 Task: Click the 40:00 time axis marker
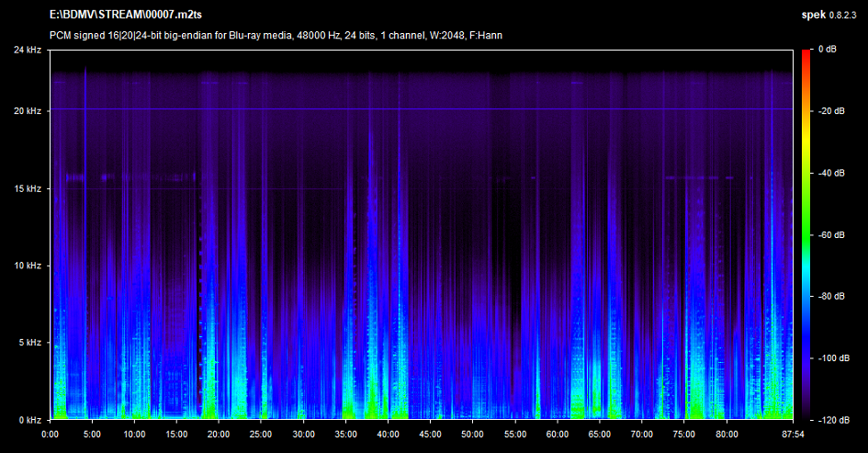[x=388, y=433]
